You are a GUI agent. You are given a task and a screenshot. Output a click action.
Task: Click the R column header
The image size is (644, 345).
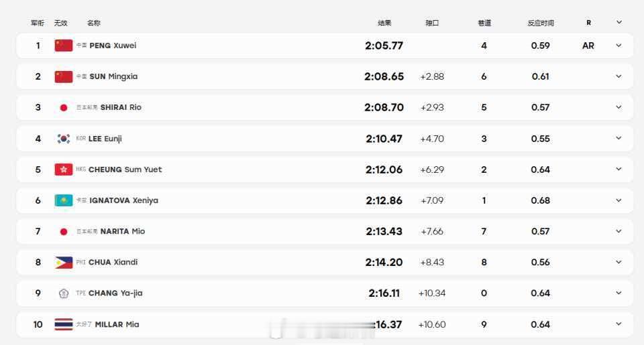click(588, 23)
